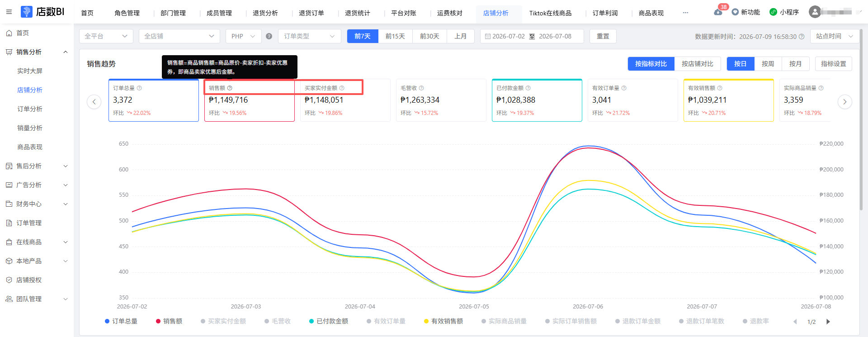This screenshot has height=337, width=868.
Task: Click the info icon next to 有效订单量
Action: click(624, 88)
